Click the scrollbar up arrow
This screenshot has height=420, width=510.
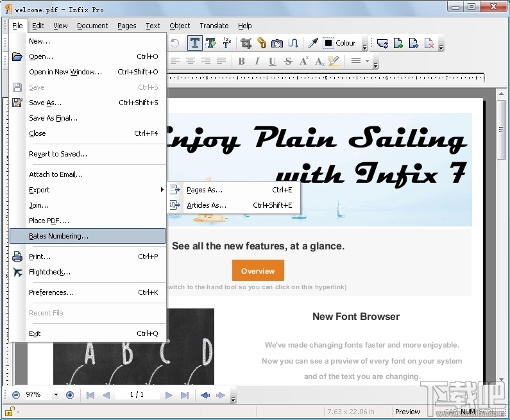pos(501,94)
